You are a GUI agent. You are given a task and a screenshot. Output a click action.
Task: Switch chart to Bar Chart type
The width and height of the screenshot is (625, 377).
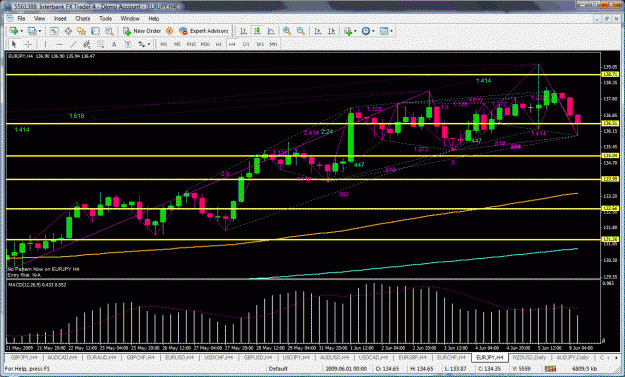tap(243, 31)
